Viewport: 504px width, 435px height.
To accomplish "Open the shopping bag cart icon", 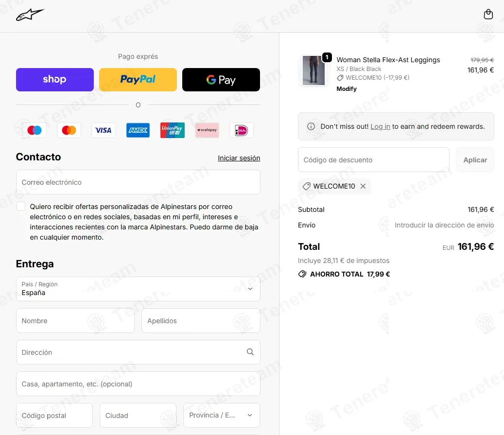I will coord(488,15).
